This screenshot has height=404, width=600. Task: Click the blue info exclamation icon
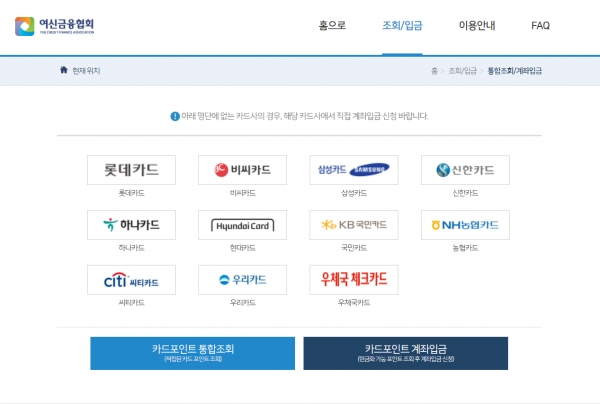(x=175, y=116)
